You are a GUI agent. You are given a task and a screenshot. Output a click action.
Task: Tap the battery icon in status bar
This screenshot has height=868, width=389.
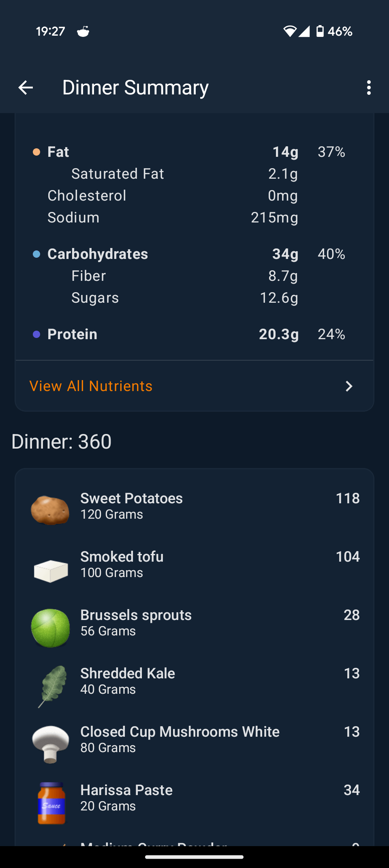click(320, 31)
